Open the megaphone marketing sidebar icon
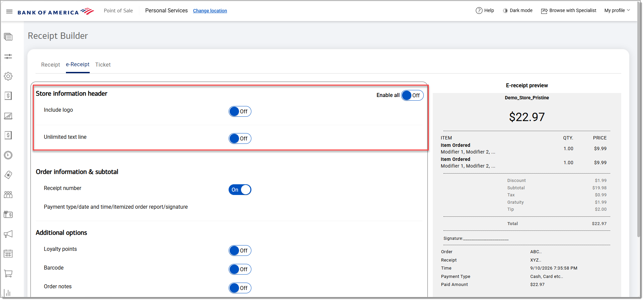This screenshot has height=301, width=644. [8, 234]
